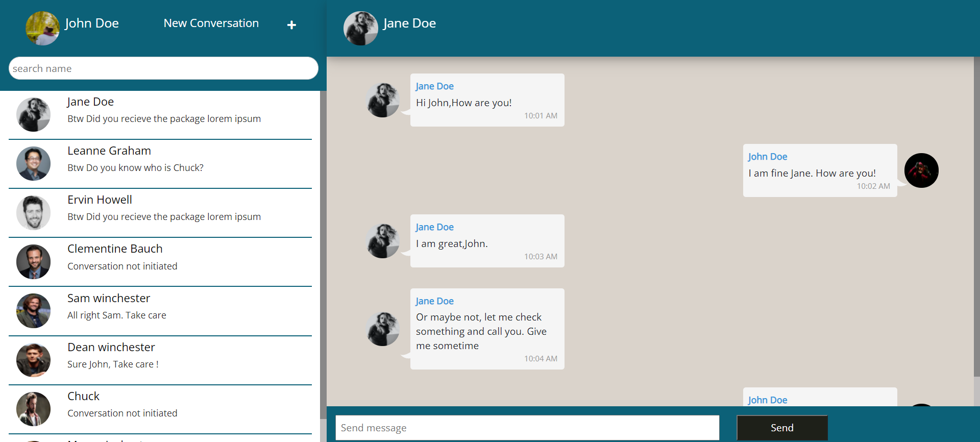
Task: Click sender name Jane Doe on 10:03 AM message
Action: [x=434, y=227]
